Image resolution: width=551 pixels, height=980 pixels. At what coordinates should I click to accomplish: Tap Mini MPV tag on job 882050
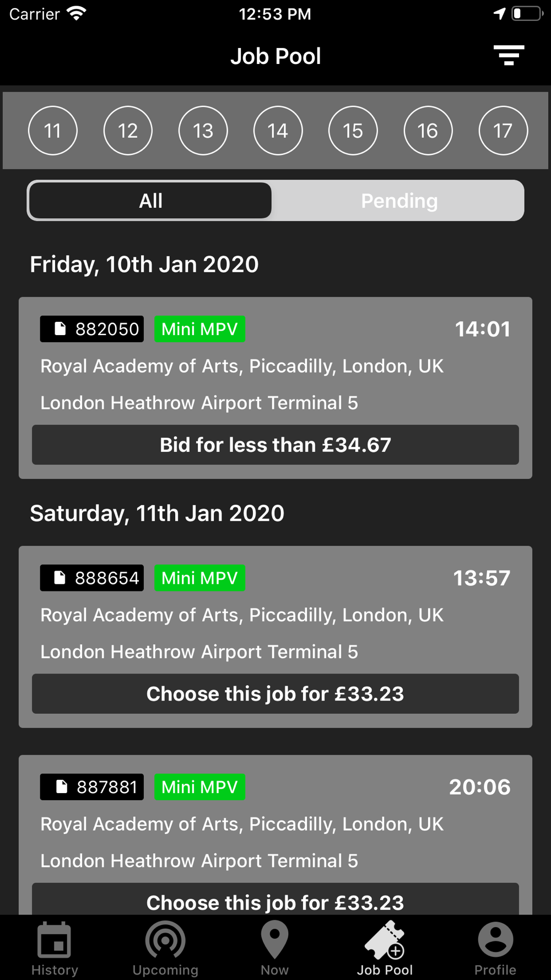199,329
